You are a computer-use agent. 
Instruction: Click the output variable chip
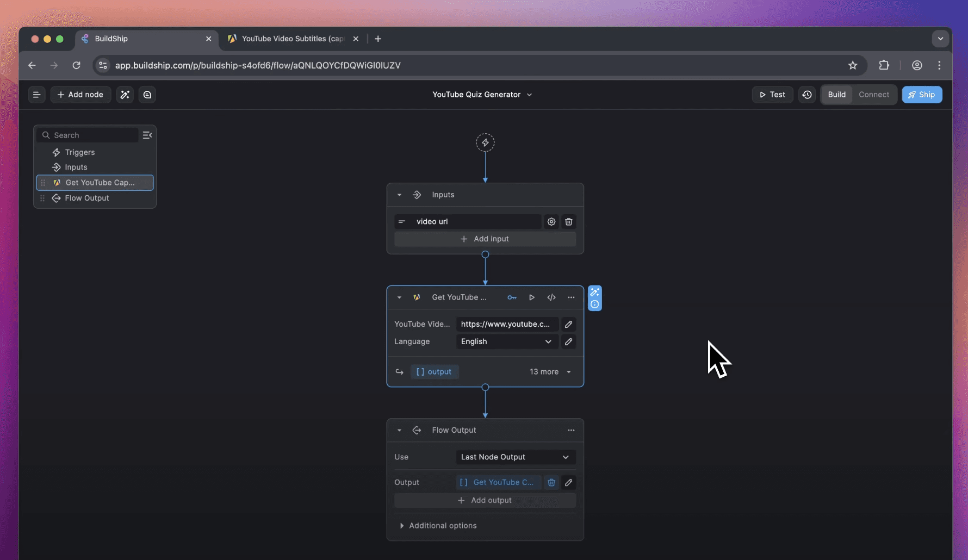[x=435, y=372]
